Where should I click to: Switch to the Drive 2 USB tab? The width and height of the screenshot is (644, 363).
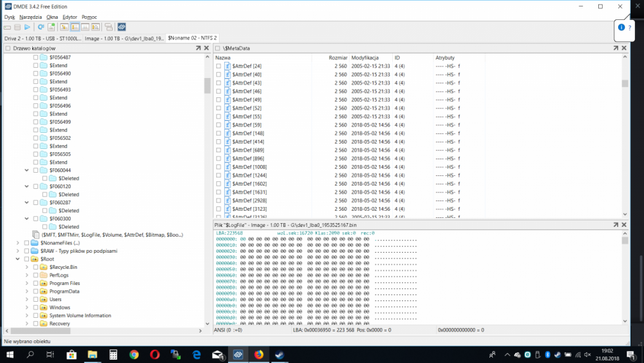(41, 38)
